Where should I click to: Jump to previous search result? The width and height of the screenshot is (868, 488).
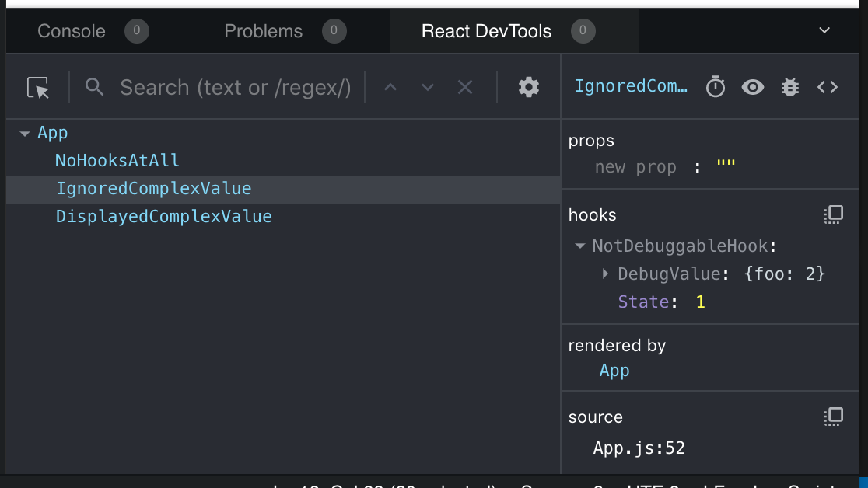[x=390, y=87]
